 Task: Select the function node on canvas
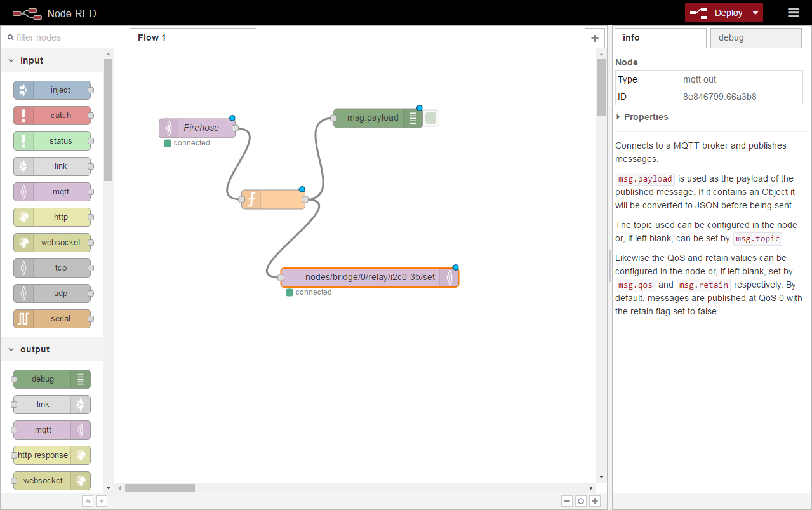click(273, 199)
